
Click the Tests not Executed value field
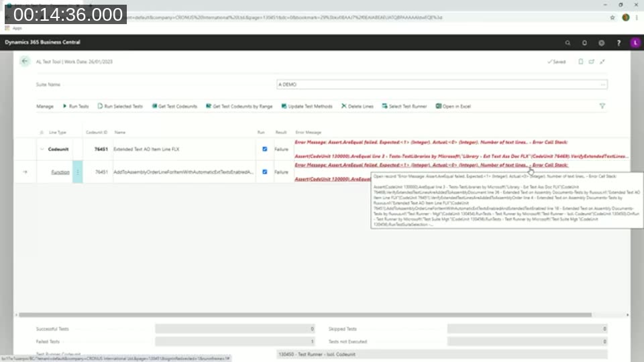click(527, 341)
